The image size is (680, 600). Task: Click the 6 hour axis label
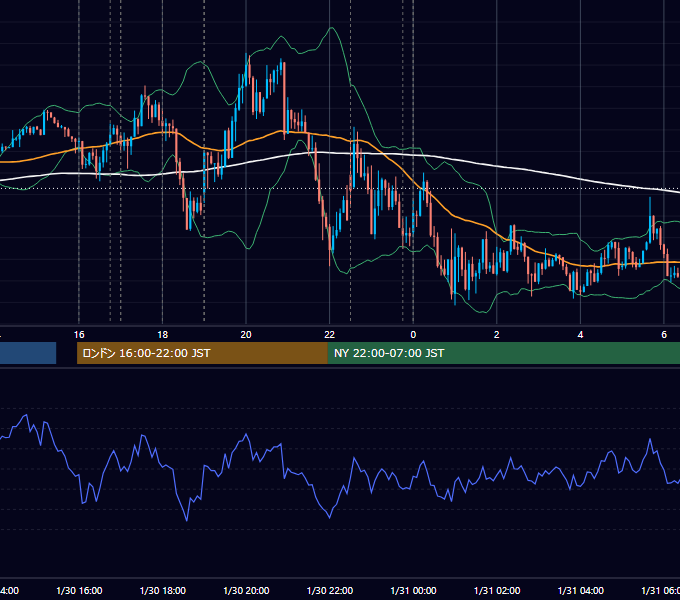pyautogui.click(x=664, y=335)
